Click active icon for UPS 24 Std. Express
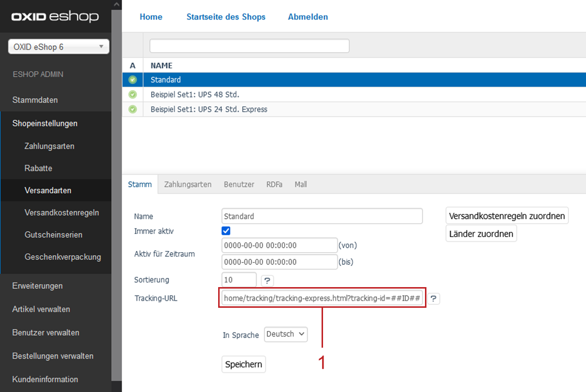586x392 pixels. [x=132, y=109]
